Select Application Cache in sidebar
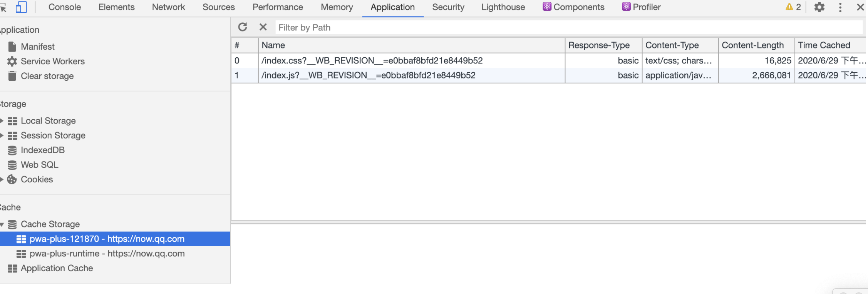Image resolution: width=868 pixels, height=294 pixels. click(x=57, y=268)
